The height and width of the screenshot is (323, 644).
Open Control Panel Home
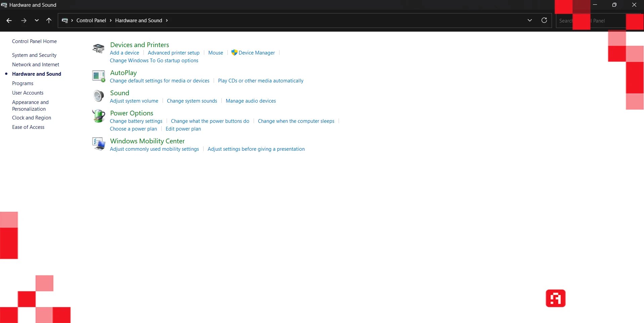34,41
